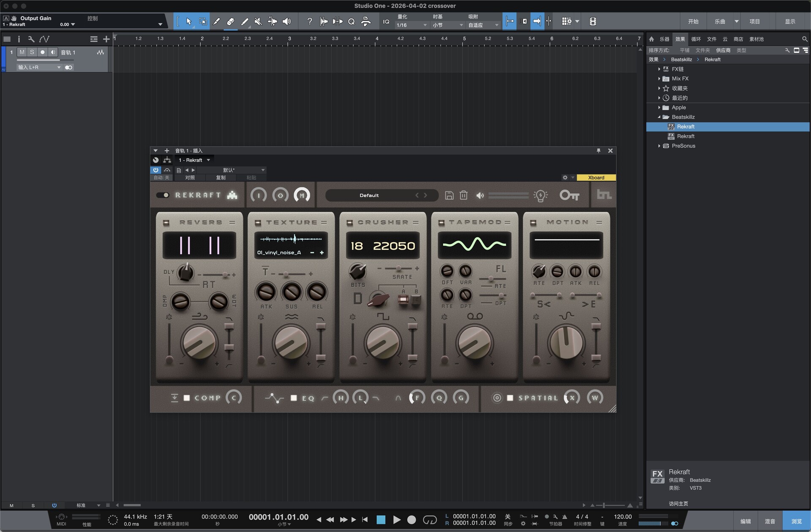Toggle loop in transport

point(430,520)
